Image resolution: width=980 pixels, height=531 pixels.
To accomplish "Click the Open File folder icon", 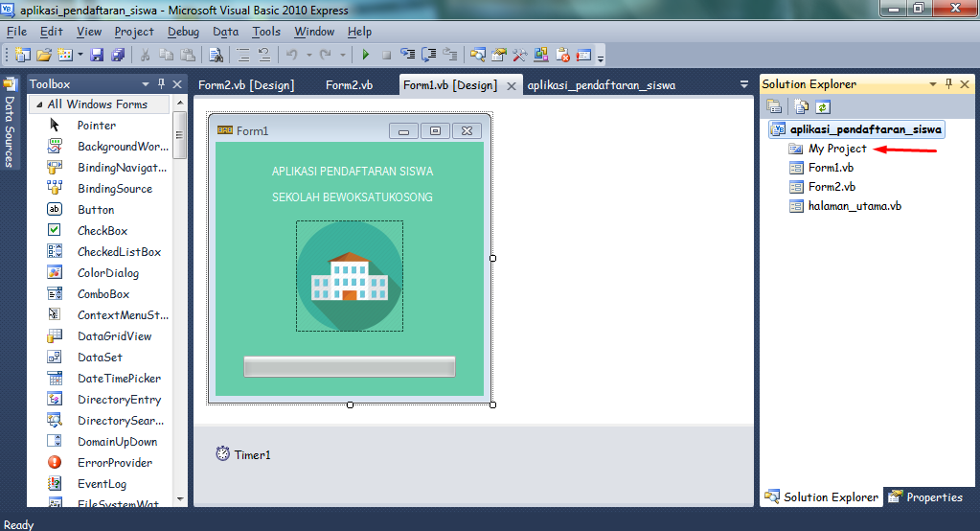I will pos(44,55).
